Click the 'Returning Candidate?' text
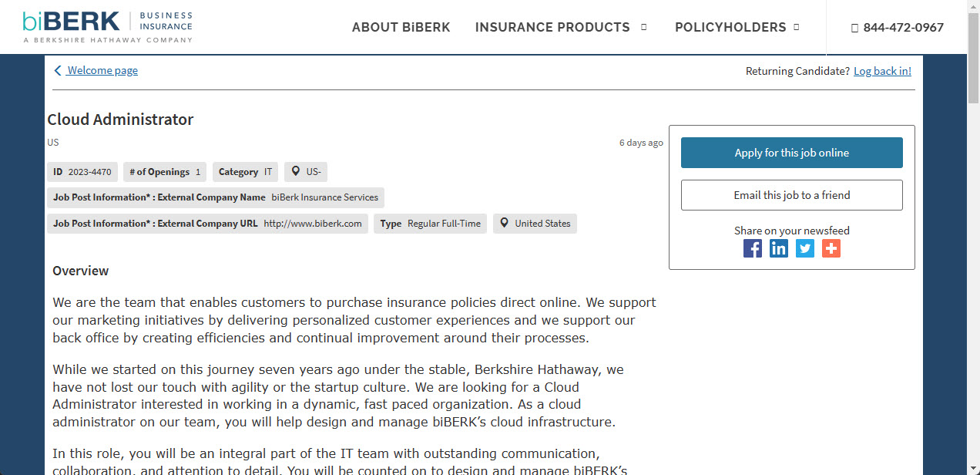This screenshot has width=980, height=475. point(798,71)
